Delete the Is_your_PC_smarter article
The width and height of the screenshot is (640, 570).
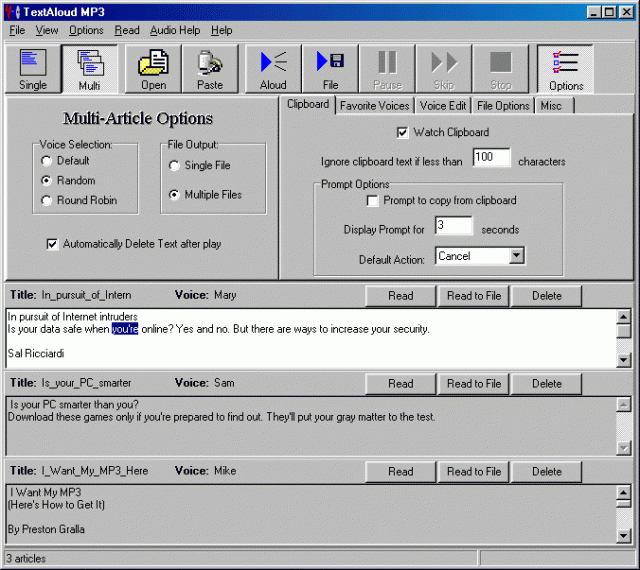click(x=547, y=384)
